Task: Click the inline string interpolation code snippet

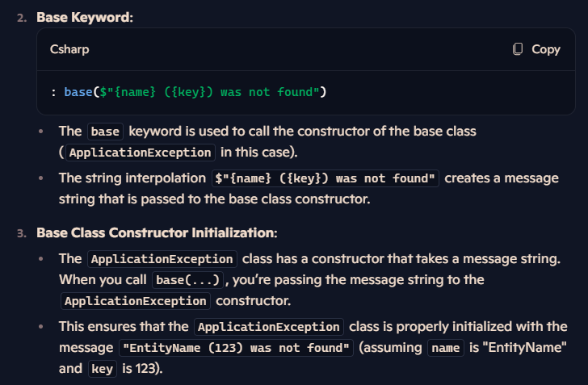Action: (325, 178)
